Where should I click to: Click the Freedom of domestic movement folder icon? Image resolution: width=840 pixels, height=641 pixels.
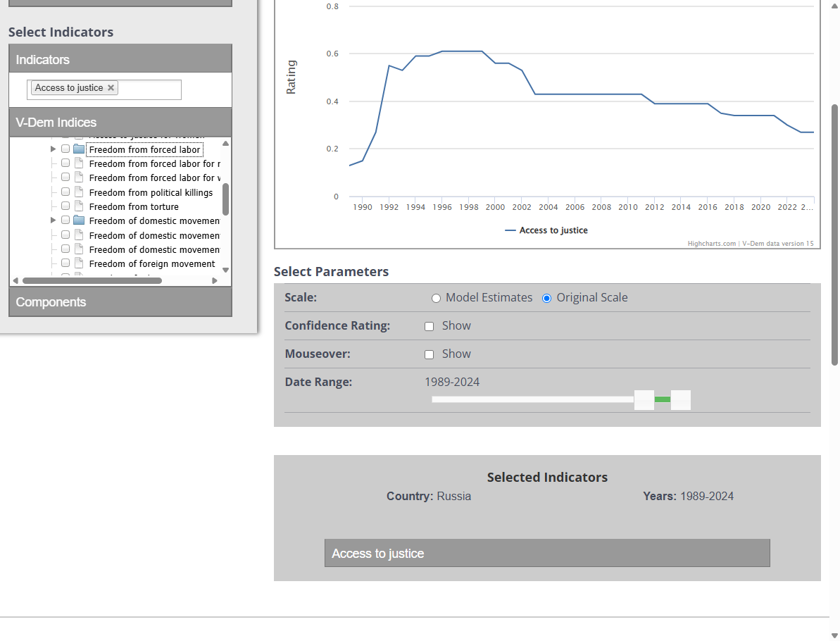(79, 220)
